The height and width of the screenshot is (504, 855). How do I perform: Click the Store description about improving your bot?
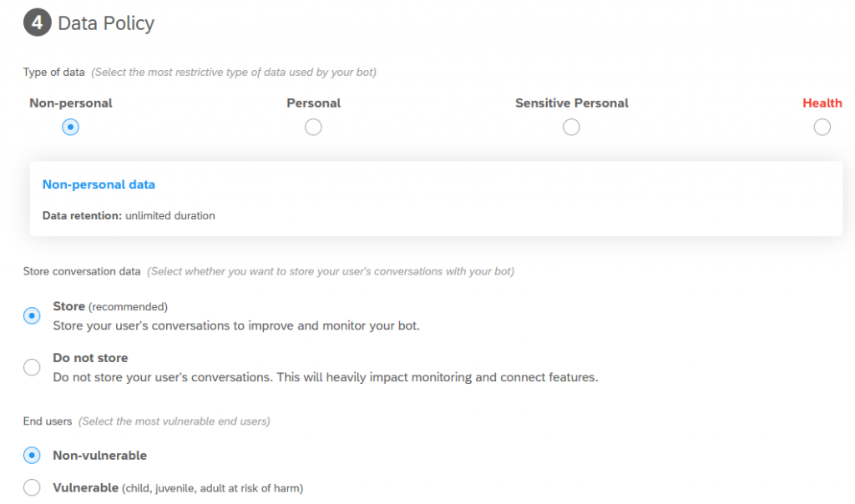point(236,325)
